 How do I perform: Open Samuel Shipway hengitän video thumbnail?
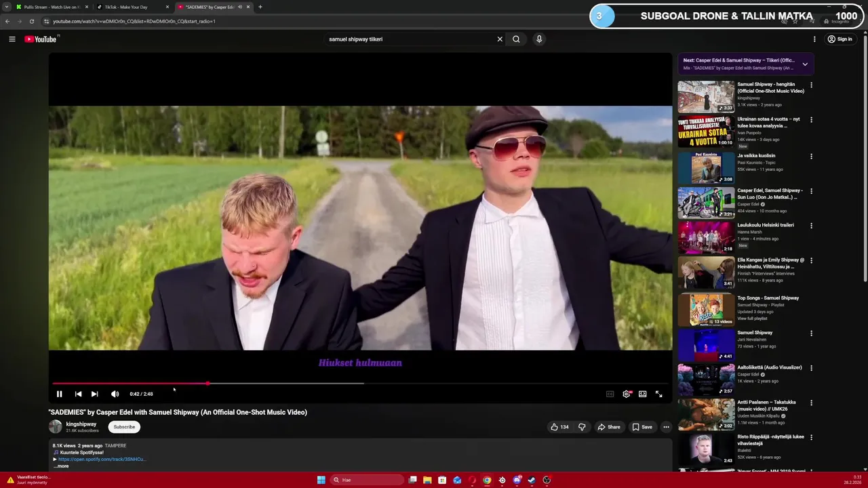[706, 97]
